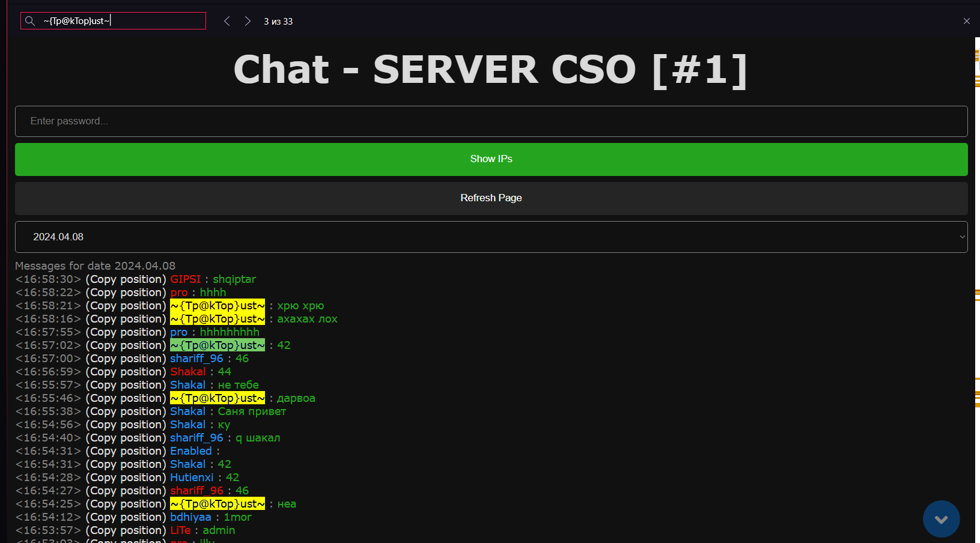The image size is (980, 543).
Task: Click the Hutienxi username
Action: (192, 478)
